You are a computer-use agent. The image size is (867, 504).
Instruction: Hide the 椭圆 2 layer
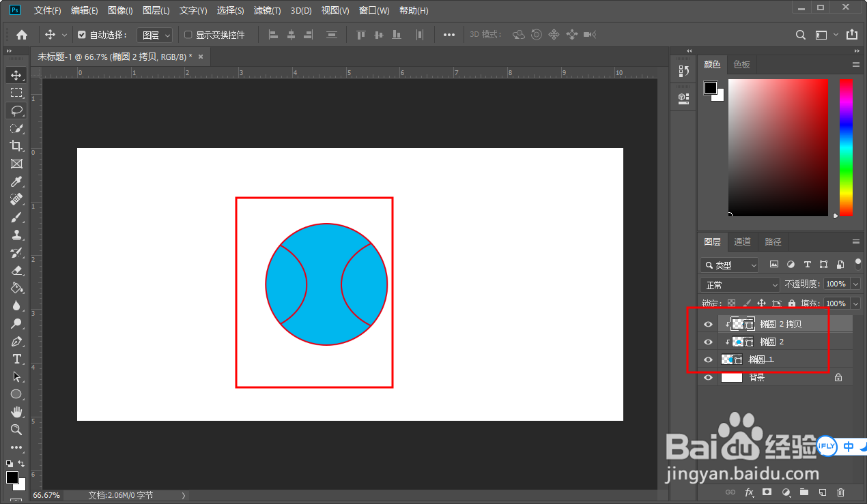[x=708, y=342]
